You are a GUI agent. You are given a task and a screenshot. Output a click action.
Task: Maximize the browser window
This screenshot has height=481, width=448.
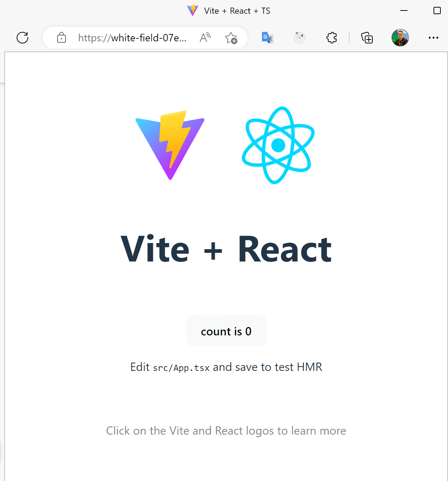point(437,11)
